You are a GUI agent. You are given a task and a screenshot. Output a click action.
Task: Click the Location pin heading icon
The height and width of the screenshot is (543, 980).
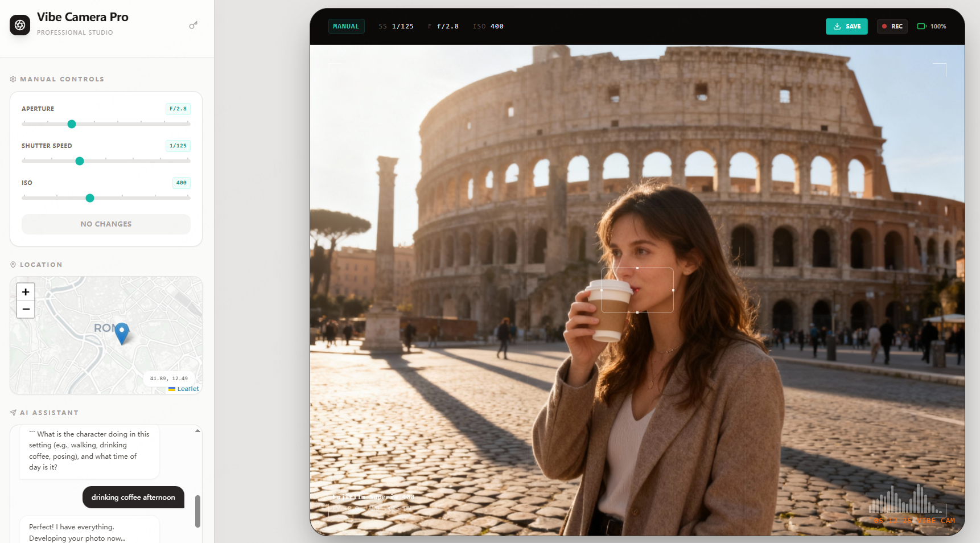point(13,265)
